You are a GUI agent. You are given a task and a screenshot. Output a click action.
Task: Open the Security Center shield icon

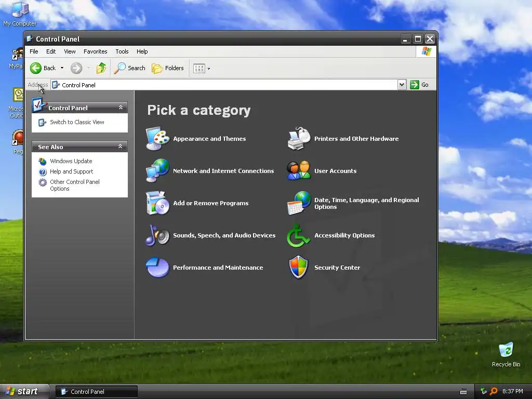(x=299, y=268)
